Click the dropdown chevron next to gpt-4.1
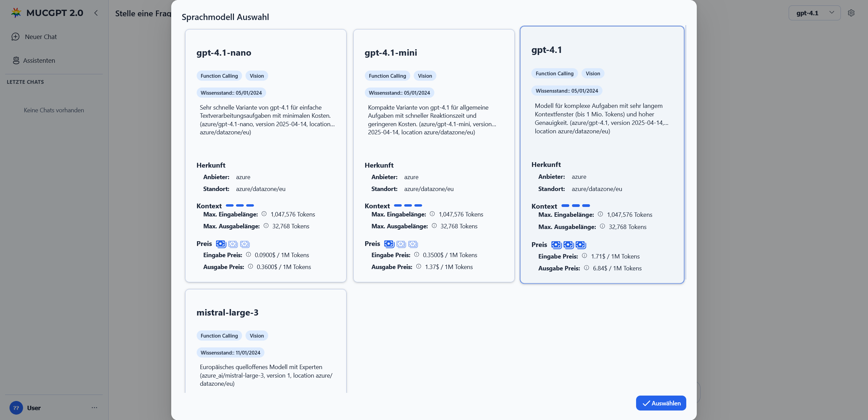This screenshot has width=868, height=420. click(832, 13)
